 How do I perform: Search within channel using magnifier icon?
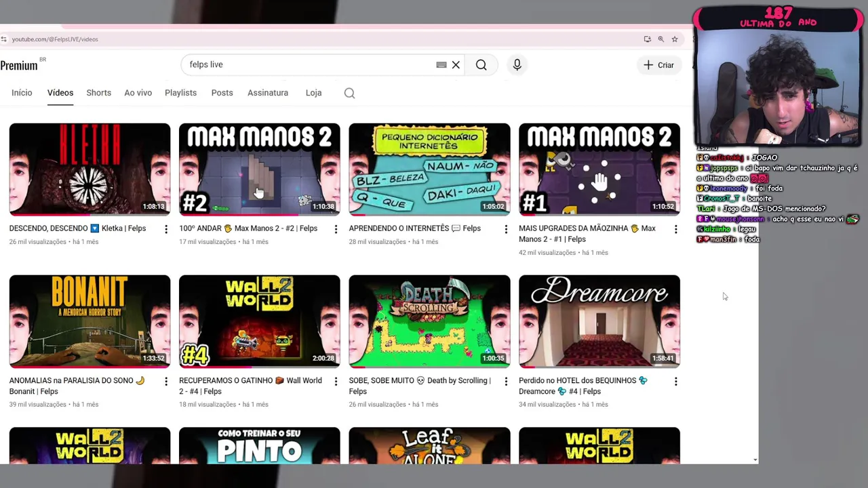[x=349, y=94]
